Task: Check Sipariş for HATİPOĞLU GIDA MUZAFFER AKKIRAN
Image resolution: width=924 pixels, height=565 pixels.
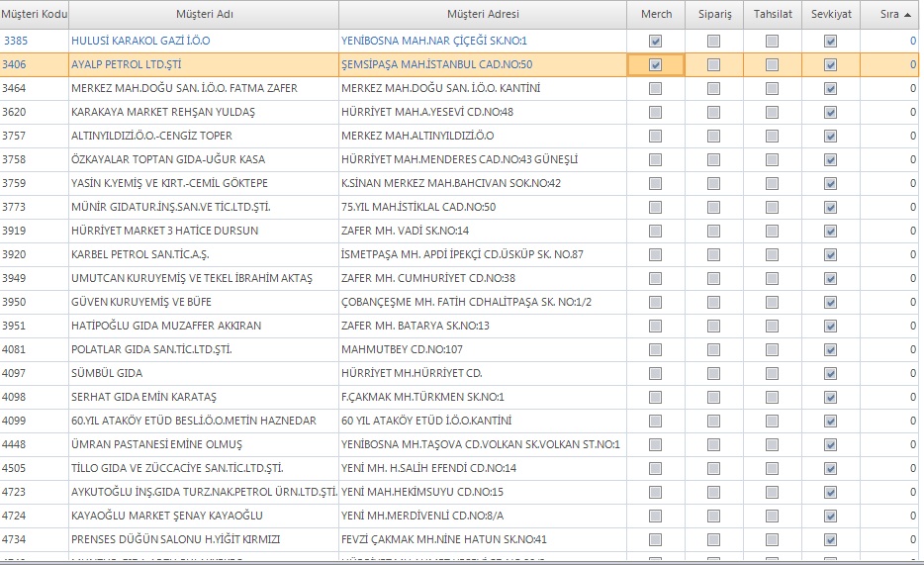Action: tap(713, 326)
